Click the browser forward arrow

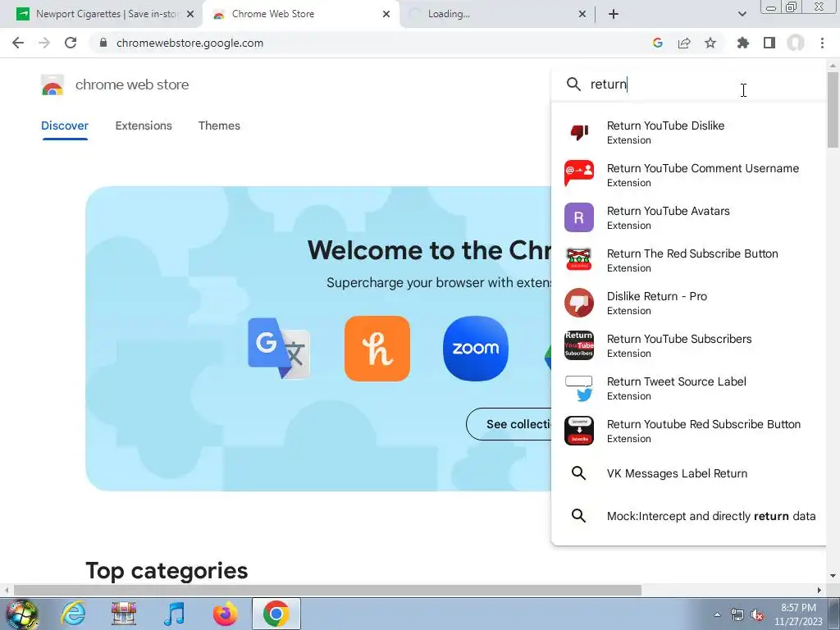(44, 43)
